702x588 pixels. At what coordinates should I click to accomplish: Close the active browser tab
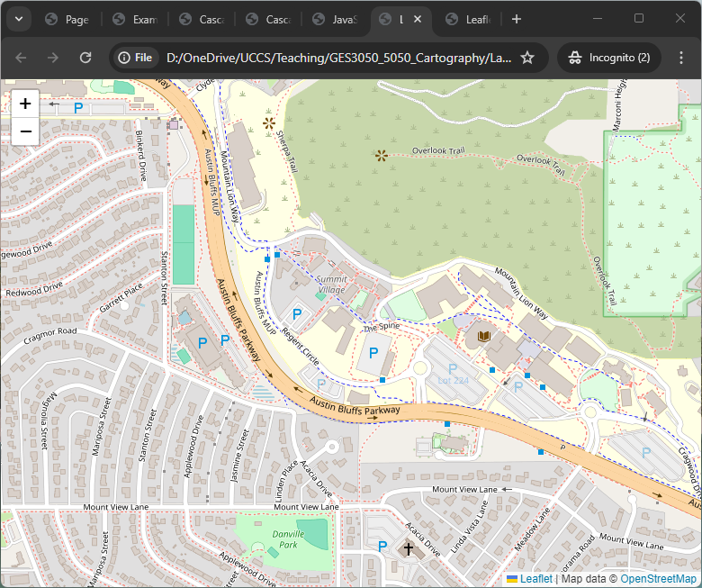point(418,19)
